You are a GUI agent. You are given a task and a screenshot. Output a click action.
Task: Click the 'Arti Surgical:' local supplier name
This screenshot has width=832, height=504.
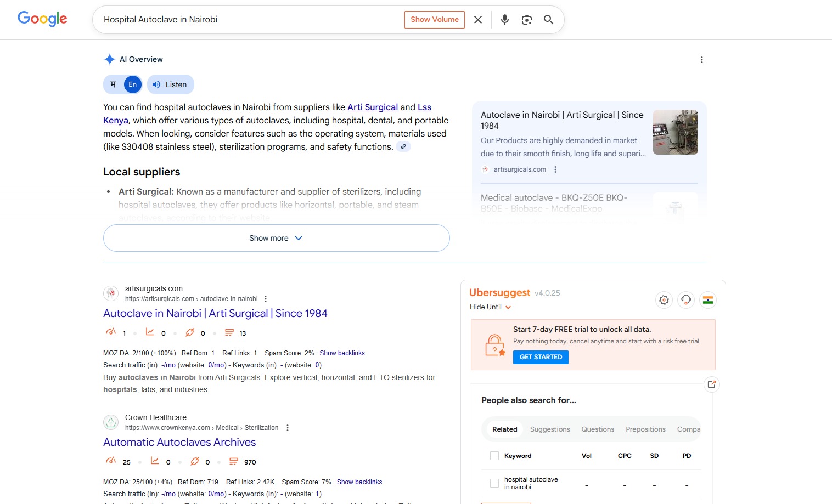(x=146, y=191)
